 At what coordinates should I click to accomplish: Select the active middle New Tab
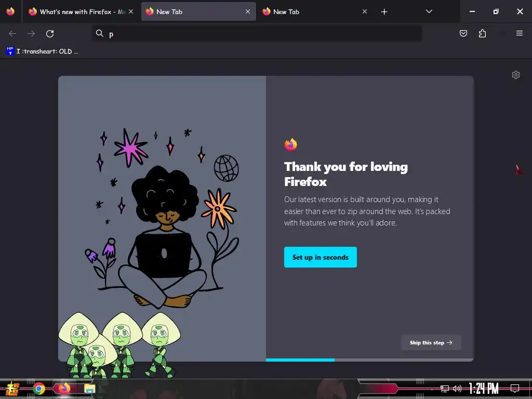(x=198, y=11)
